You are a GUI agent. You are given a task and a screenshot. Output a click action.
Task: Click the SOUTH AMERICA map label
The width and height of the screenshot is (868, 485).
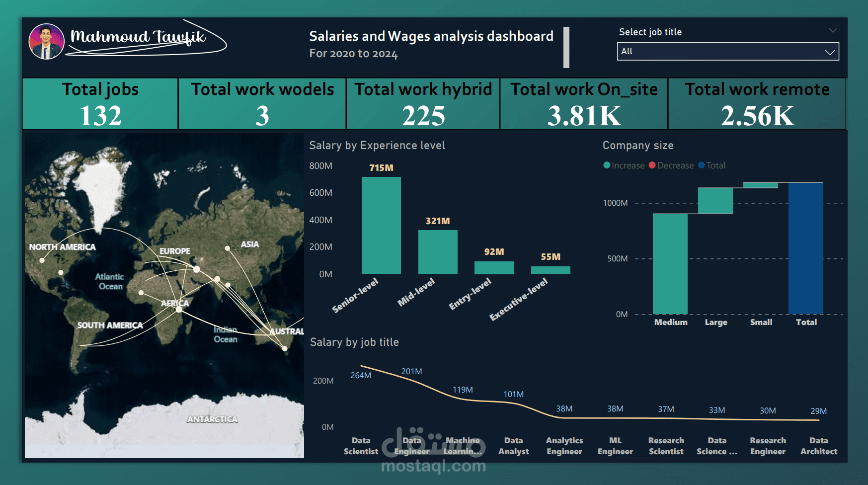(x=110, y=325)
